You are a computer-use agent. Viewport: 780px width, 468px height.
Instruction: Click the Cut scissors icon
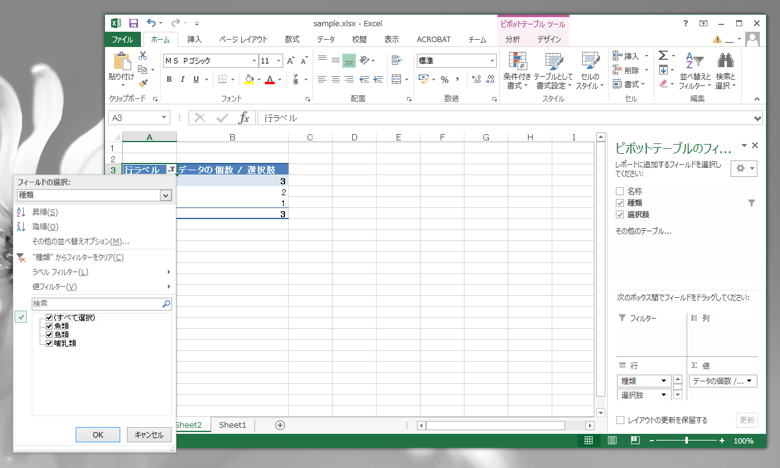click(x=143, y=56)
